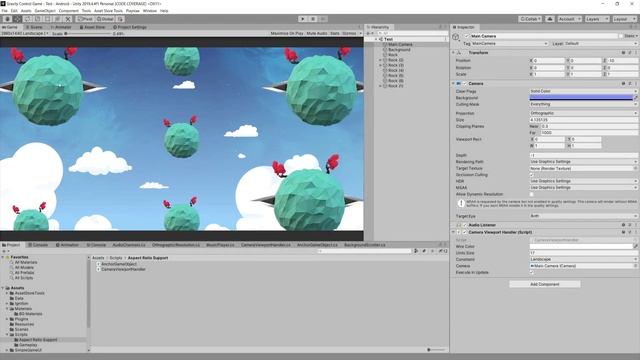Screen dimensions: 640x360
Task: Open the Account dropdown
Action: point(569,19)
